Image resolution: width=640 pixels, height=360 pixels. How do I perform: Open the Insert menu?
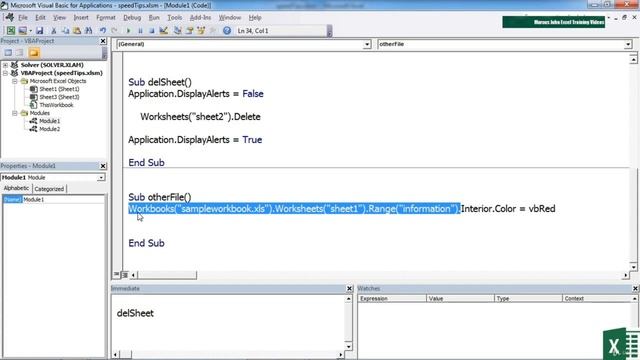pyautogui.click(x=81, y=18)
